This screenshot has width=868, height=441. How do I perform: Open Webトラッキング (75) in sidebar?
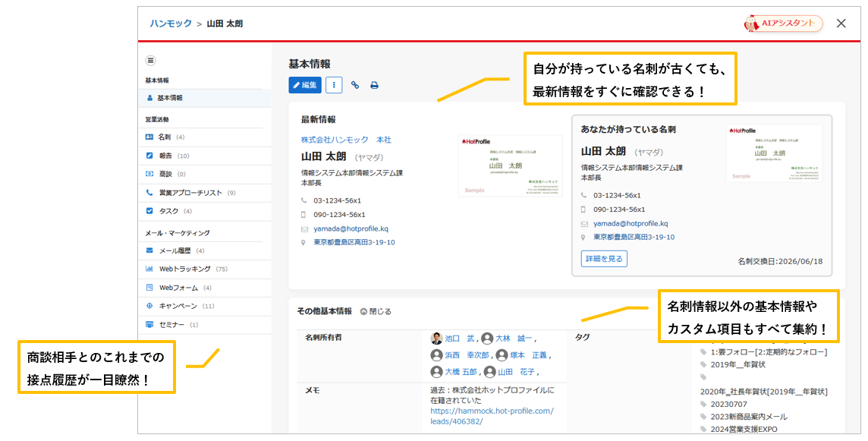pyautogui.click(x=205, y=269)
